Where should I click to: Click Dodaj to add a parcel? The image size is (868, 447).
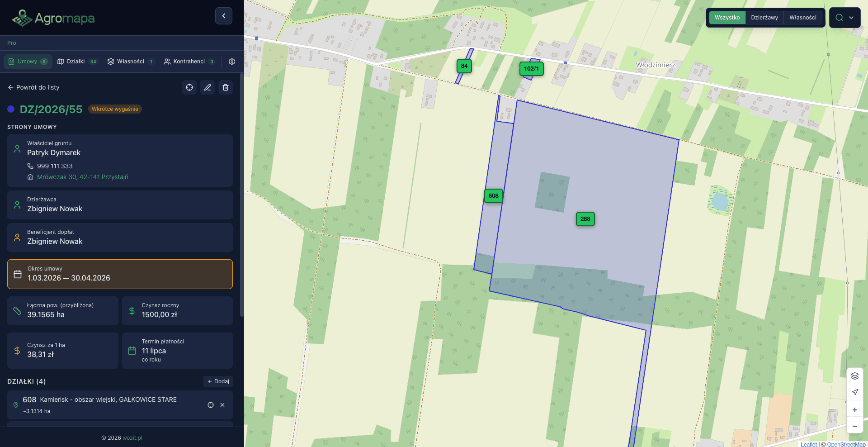[x=218, y=381]
